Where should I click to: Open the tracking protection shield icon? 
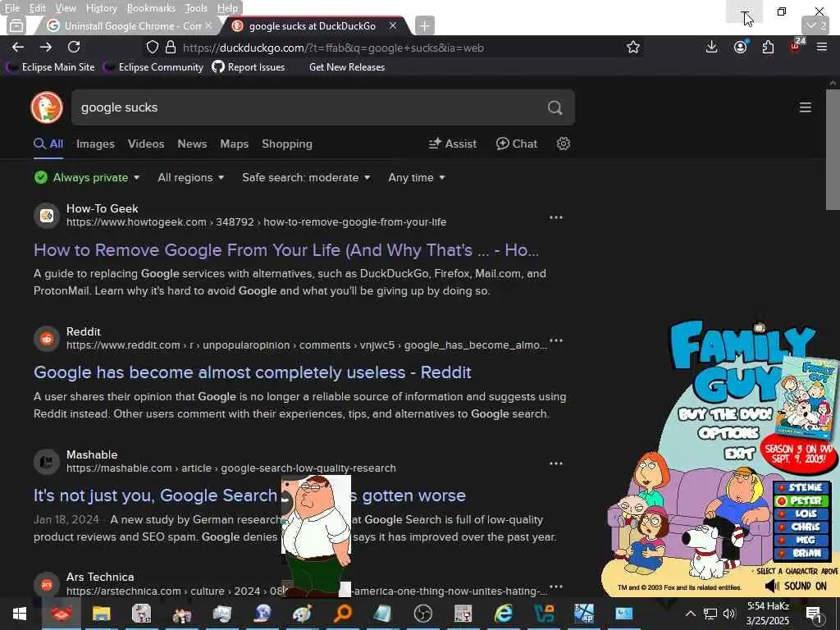[152, 47]
